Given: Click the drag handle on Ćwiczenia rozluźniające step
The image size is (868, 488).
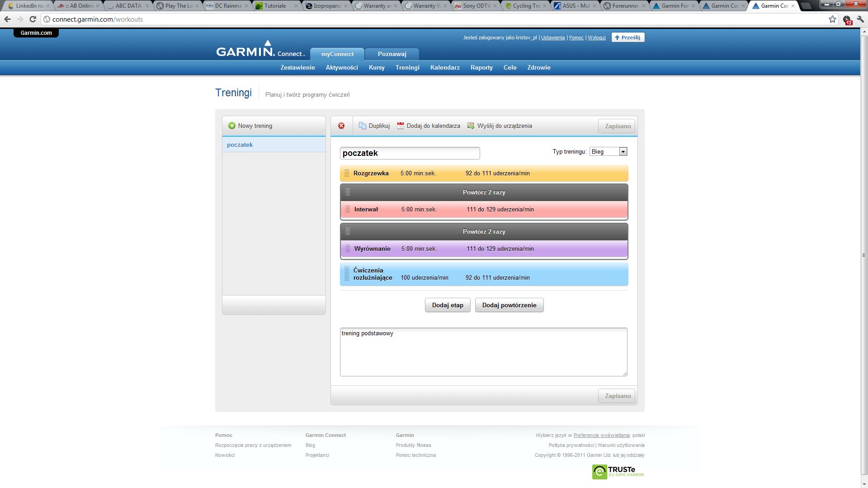Looking at the screenshot, I should [x=347, y=274].
